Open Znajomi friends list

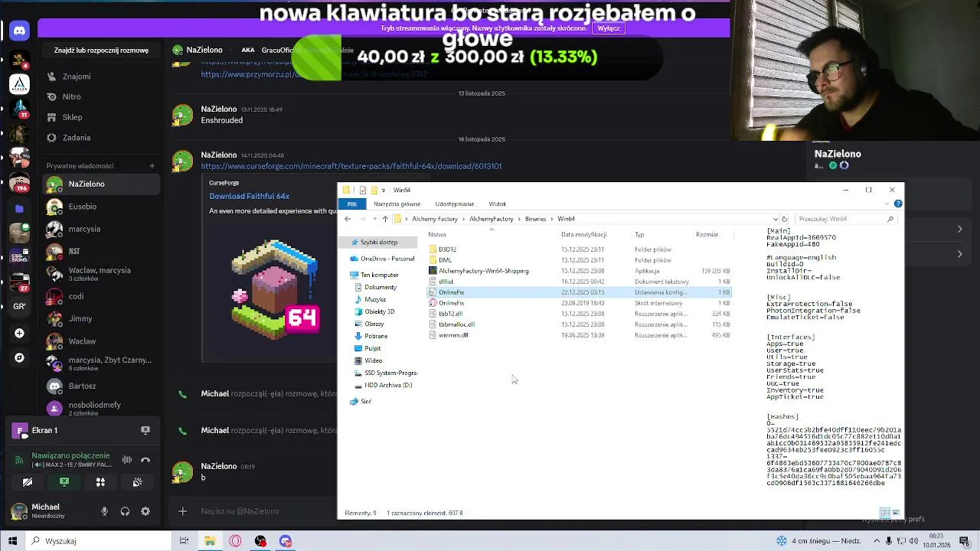tap(101, 77)
